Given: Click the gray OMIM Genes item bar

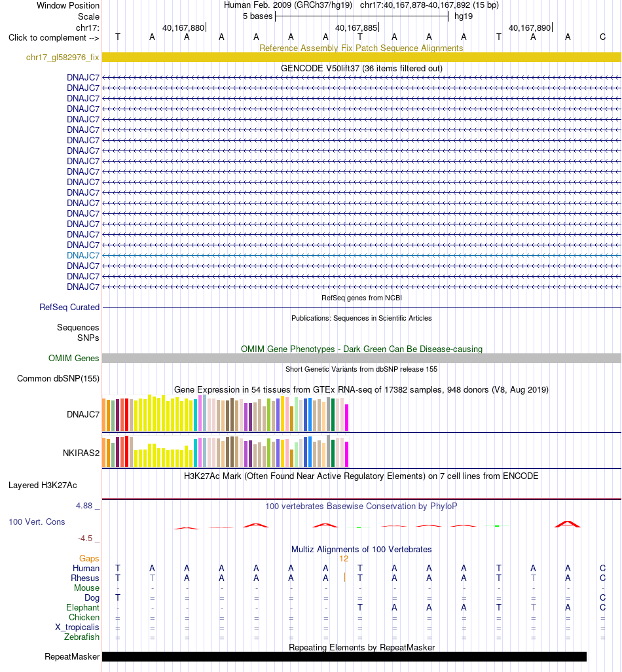Looking at the screenshot, I should [x=361, y=359].
